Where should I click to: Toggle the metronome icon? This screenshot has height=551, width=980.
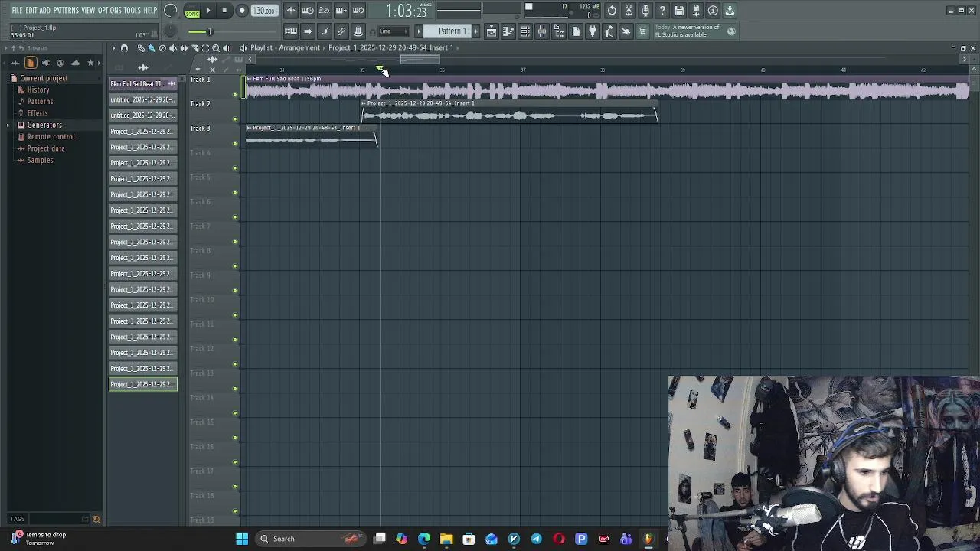(x=291, y=11)
